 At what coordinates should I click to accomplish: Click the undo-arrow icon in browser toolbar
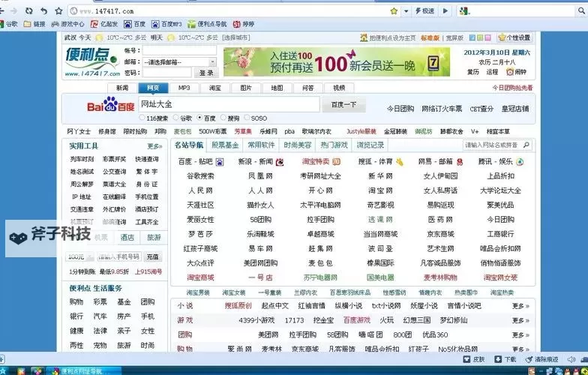(x=43, y=10)
